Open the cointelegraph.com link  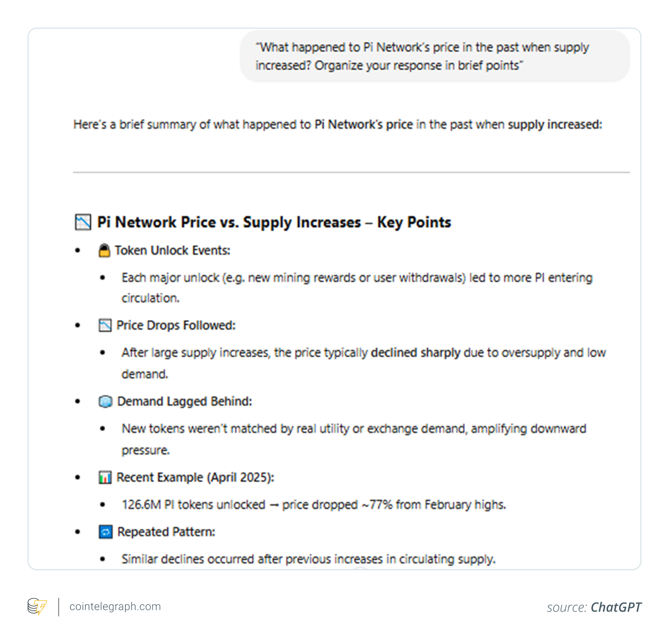click(x=115, y=607)
